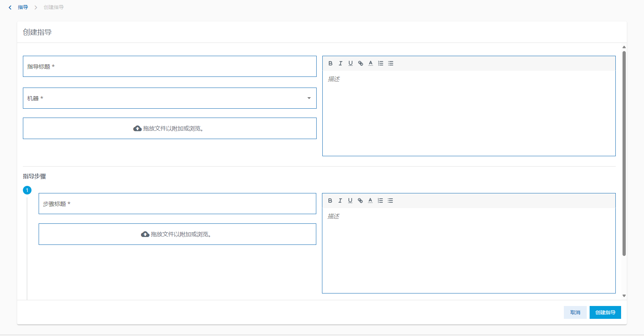Viewport: 644px width, 336px height.
Task: Insert bullet list in top description editor
Action: click(x=391, y=63)
